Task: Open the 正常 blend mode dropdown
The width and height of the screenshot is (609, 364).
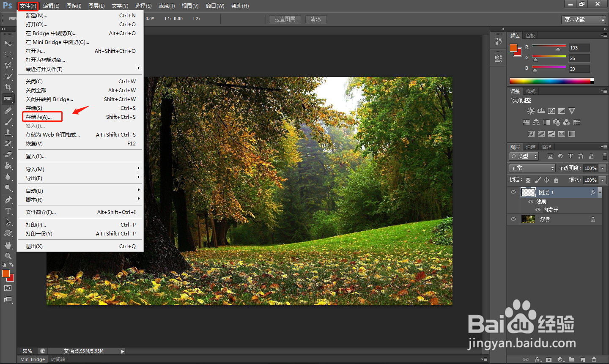Action: (532, 168)
